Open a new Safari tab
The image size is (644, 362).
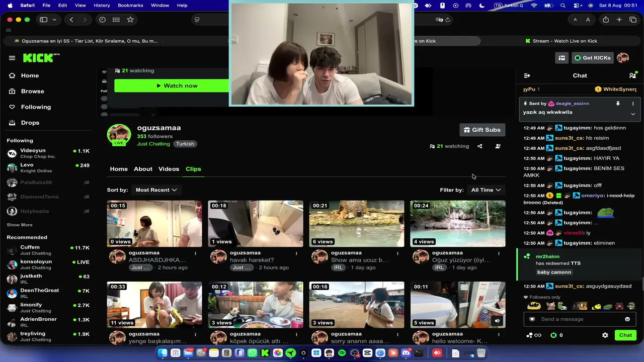coord(619,20)
